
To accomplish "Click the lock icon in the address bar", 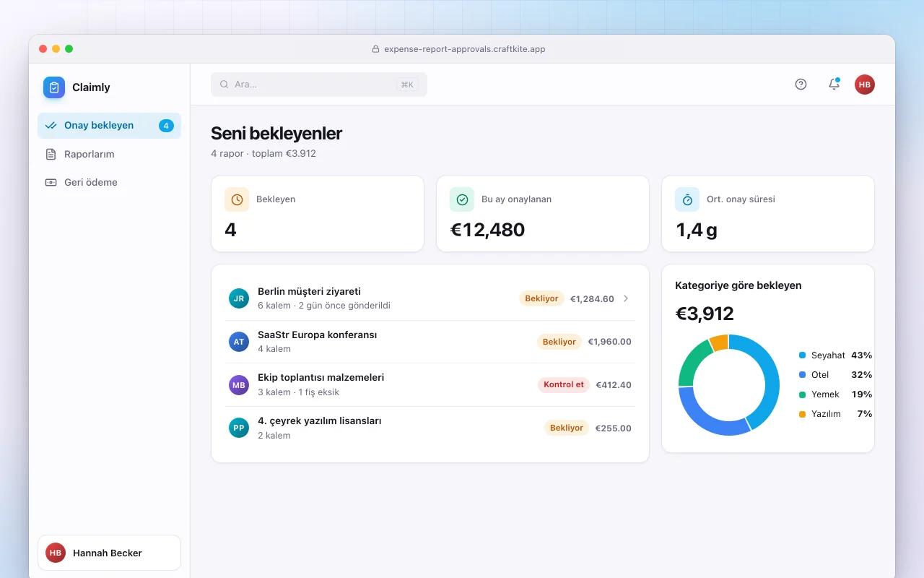I will click(375, 49).
